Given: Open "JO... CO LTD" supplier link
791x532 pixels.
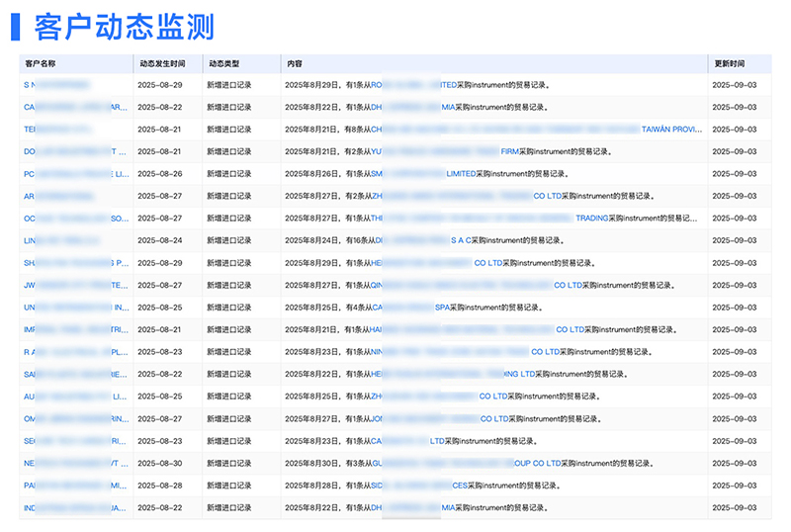Looking at the screenshot, I should (440, 418).
